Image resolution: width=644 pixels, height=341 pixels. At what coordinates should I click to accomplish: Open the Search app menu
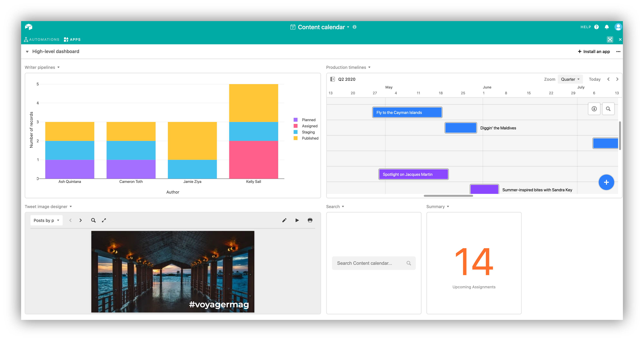343,206
